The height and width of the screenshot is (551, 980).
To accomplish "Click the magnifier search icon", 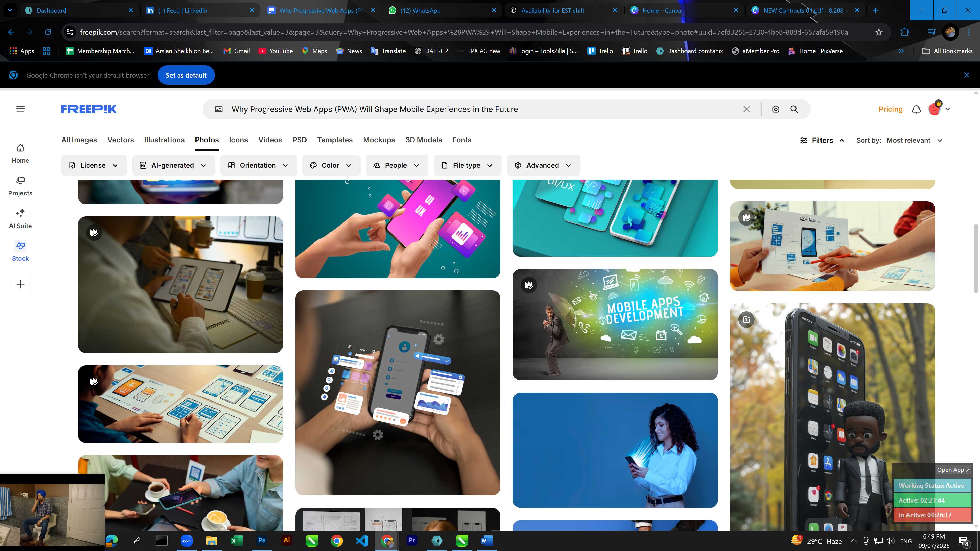I will [x=794, y=109].
